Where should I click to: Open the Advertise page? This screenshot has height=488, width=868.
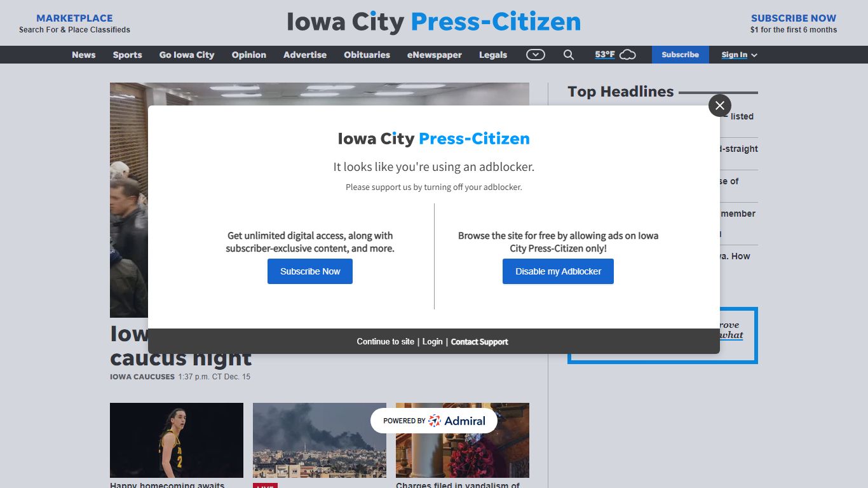[305, 55]
